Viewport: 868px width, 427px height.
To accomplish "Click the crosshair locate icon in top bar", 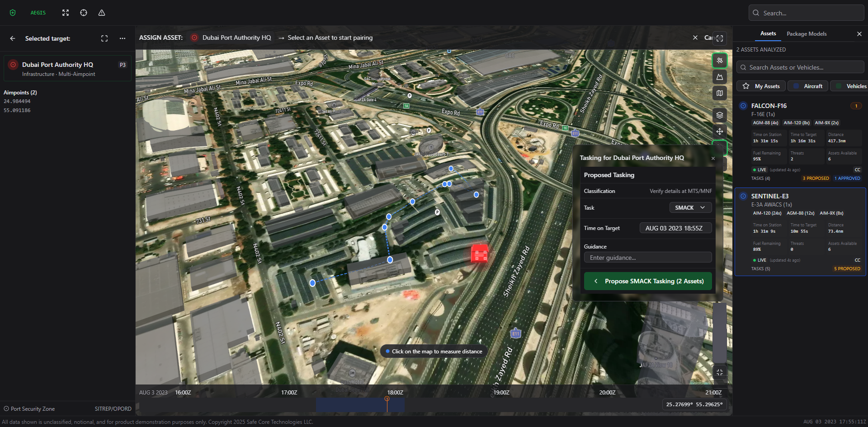I will coord(83,13).
